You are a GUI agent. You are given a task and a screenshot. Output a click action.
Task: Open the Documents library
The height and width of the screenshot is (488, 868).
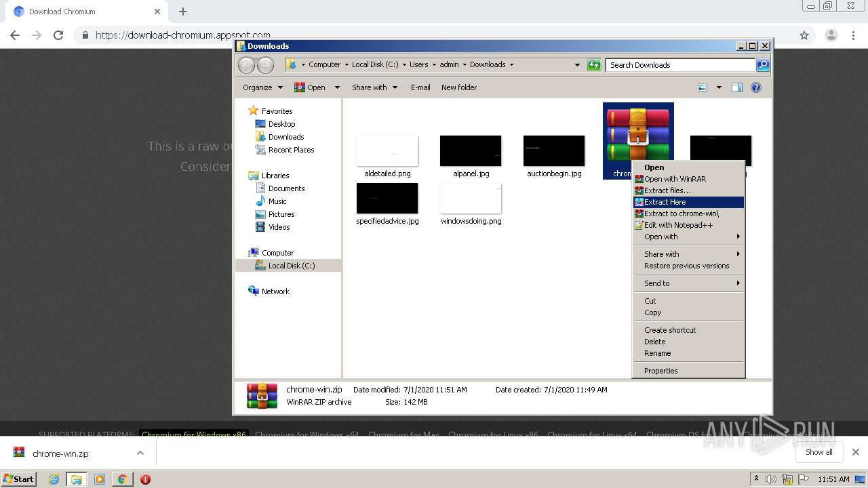[286, 188]
